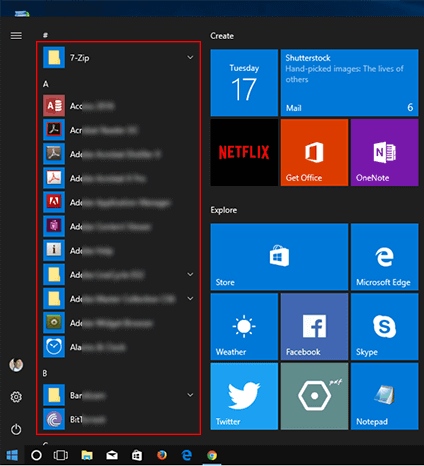Image resolution: width=424 pixels, height=466 pixels.
Task: Open the Twitter tile
Action: 244,396
